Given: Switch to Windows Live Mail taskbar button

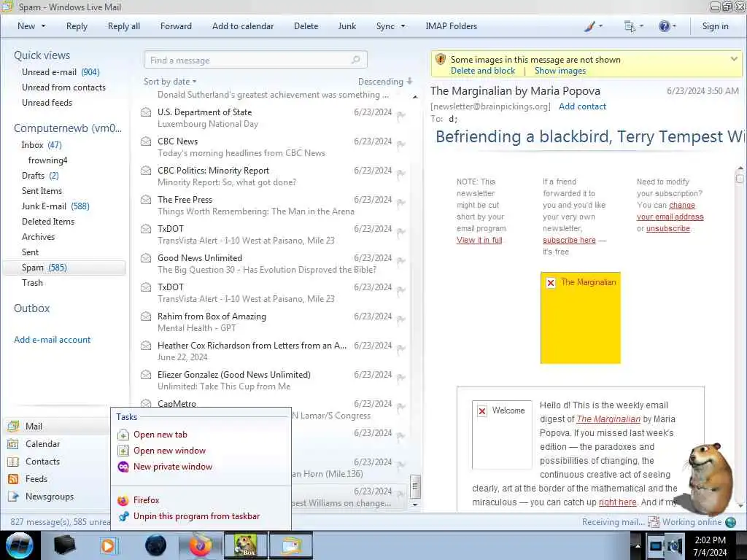Looking at the screenshot, I should pos(291,546).
